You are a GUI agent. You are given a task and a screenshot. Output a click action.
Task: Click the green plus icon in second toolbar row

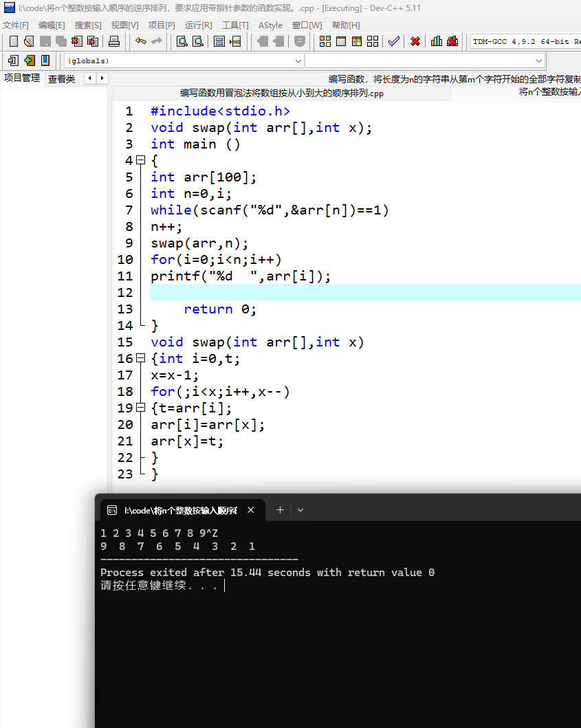30,60
